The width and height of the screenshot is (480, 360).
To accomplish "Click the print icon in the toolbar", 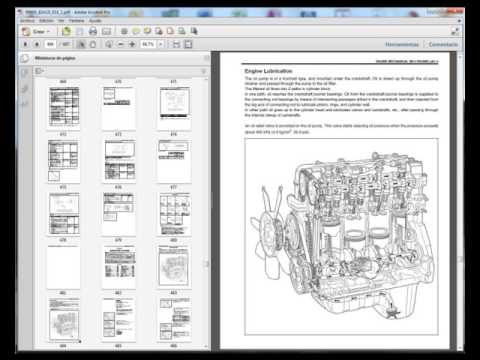I will (x=93, y=31).
